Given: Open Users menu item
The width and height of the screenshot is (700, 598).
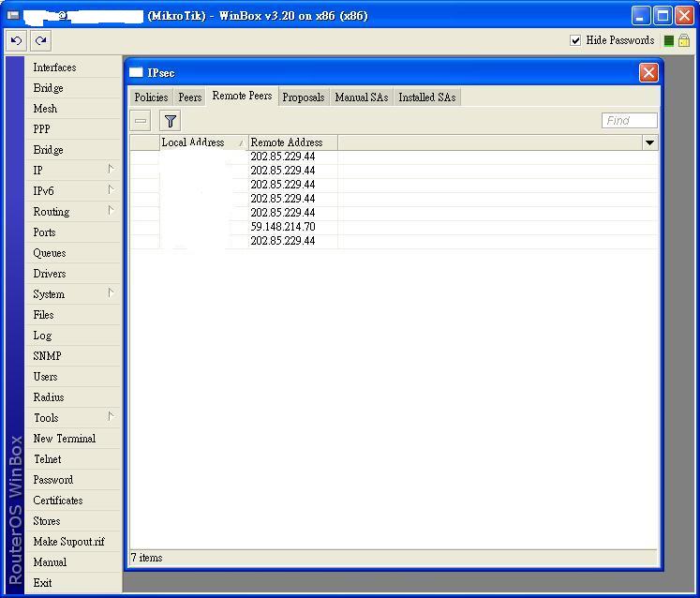Looking at the screenshot, I should [x=73, y=377].
